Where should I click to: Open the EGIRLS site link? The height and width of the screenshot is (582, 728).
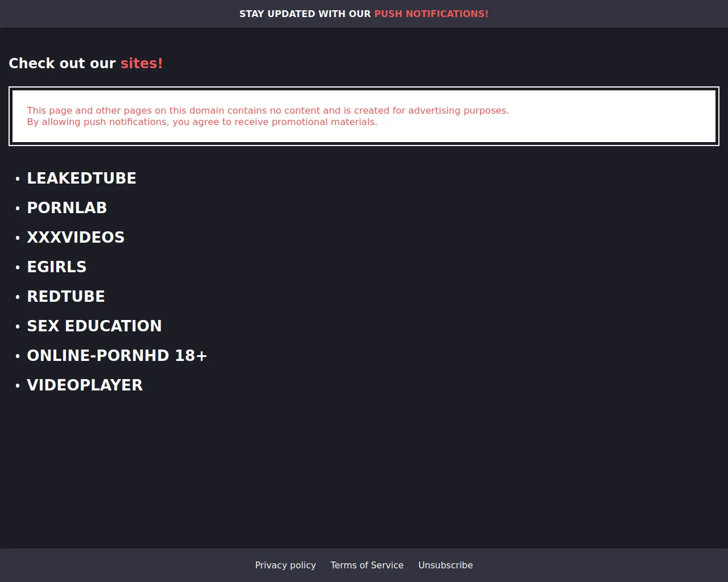[x=56, y=267]
